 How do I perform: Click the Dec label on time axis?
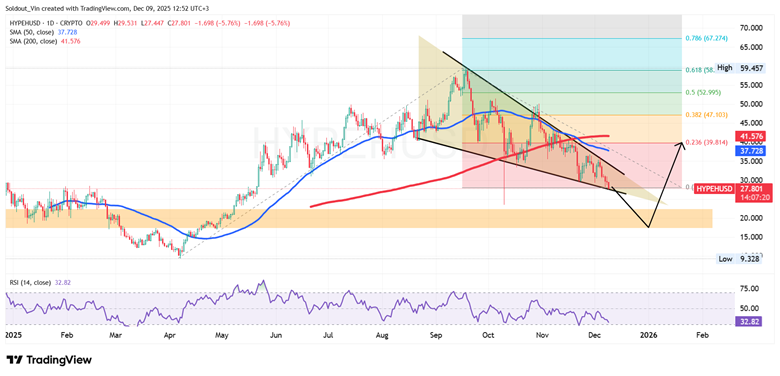coord(595,336)
